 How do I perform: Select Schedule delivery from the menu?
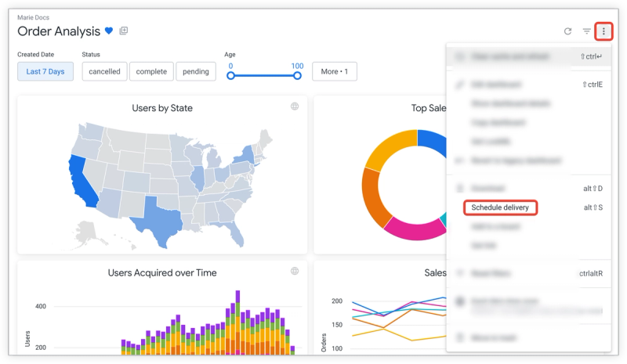click(500, 207)
